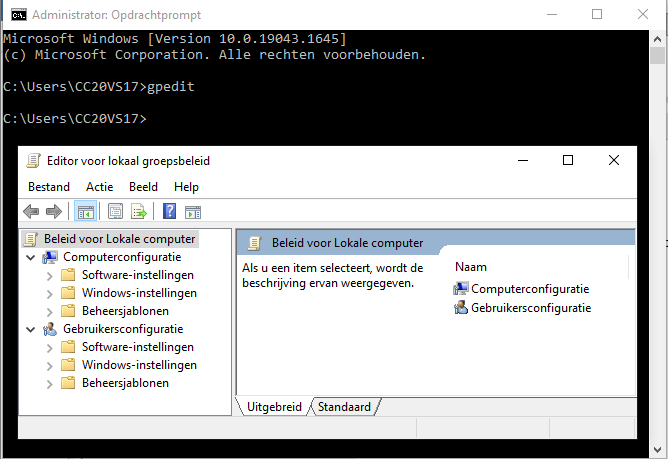Click Gebruikersconfiguratie icon in the right Naam list
The image size is (668, 459).
click(461, 307)
